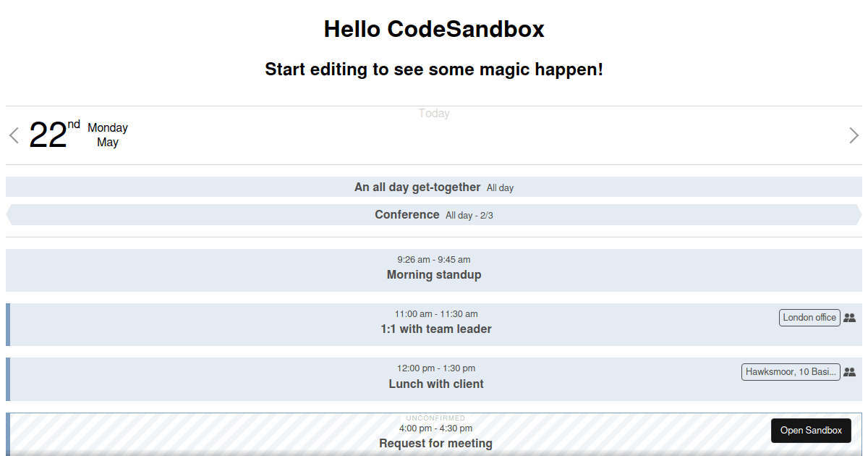This screenshot has width=868, height=456.
Task: Open the 1:1 with team leader event
Action: [435, 324]
